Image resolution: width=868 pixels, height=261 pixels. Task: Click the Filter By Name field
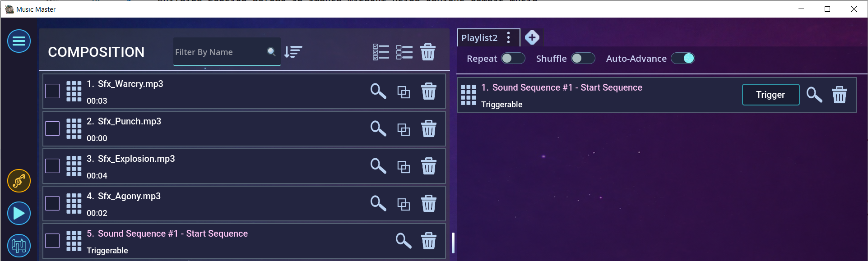219,52
